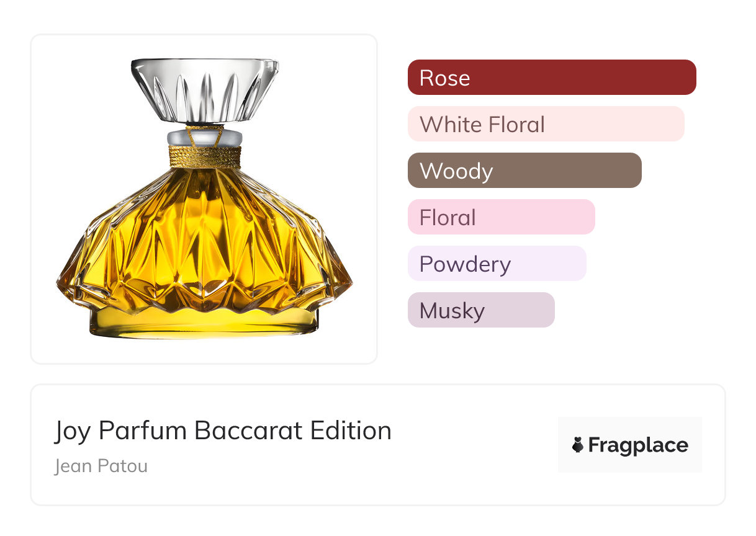This screenshot has height=536, width=756.
Task: Open the Fragplace wordmark link
Action: 638,445
